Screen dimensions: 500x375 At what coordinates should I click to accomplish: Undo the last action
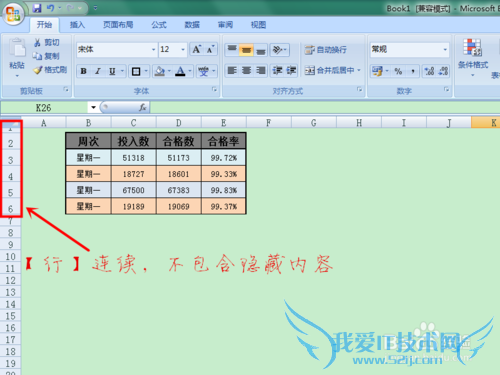click(50, 8)
